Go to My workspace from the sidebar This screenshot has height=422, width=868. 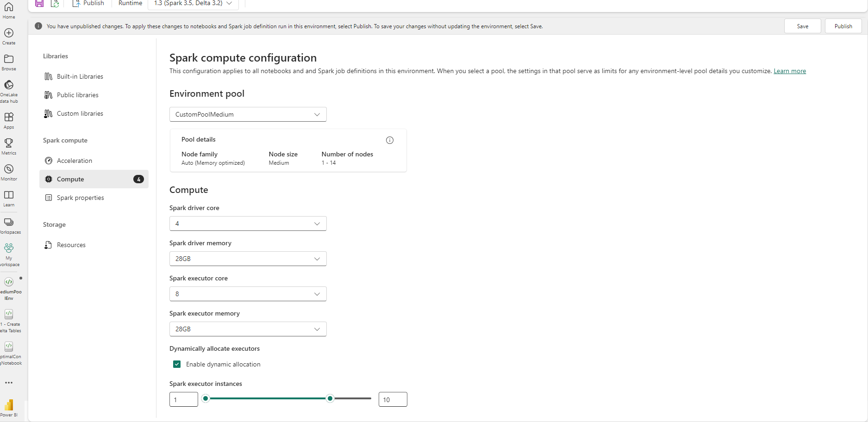(x=9, y=253)
